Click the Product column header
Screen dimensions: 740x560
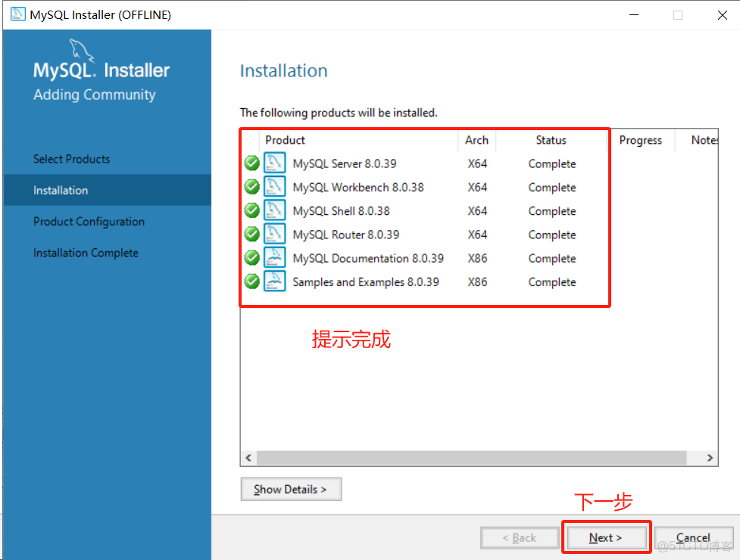click(285, 140)
